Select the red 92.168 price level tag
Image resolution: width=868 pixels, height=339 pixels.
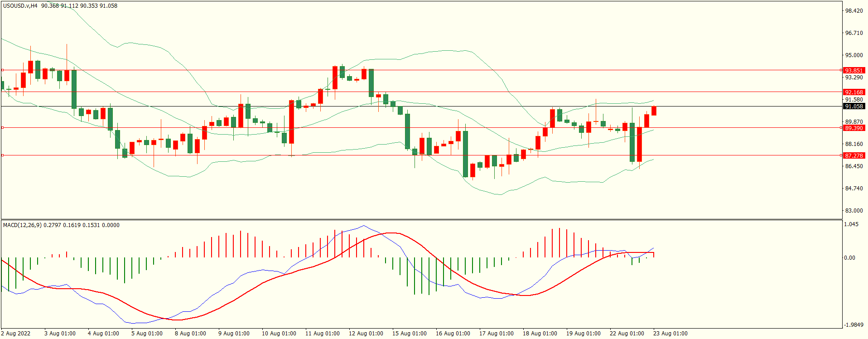pos(854,92)
